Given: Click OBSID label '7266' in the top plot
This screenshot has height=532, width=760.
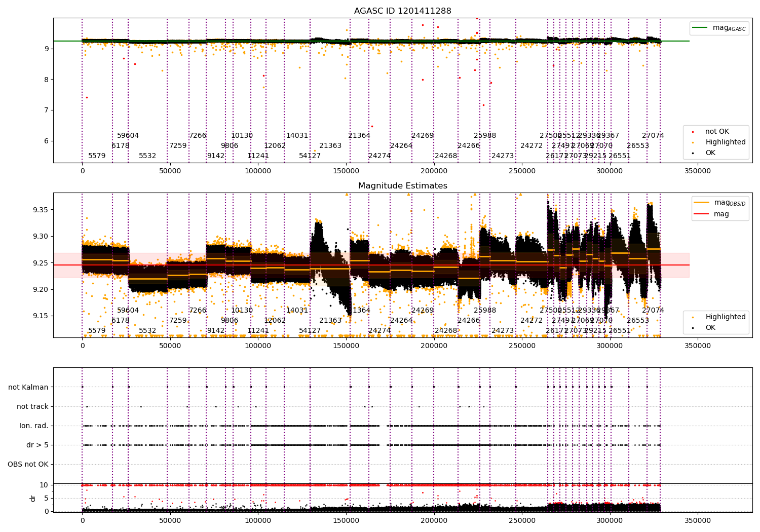Looking at the screenshot, I should pyautogui.click(x=198, y=136).
